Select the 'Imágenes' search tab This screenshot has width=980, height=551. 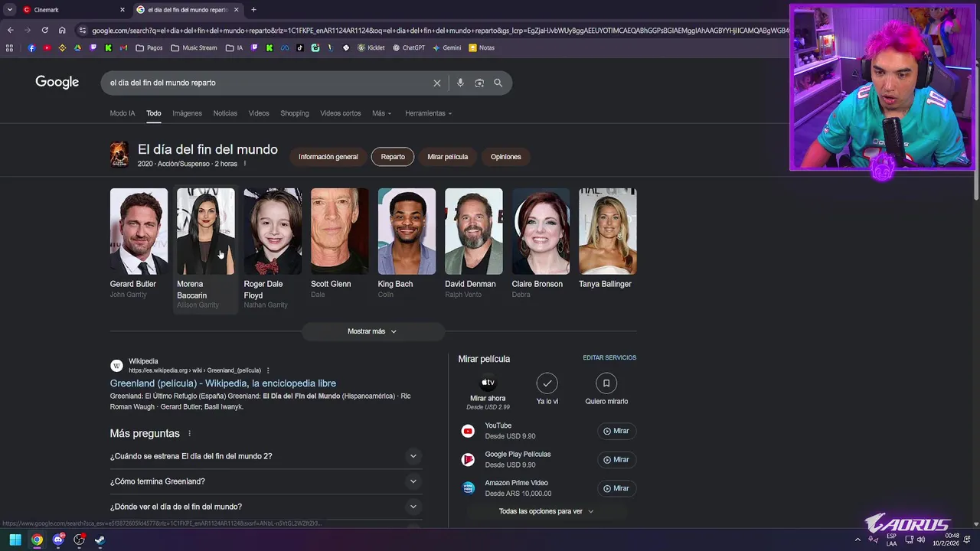[x=187, y=113]
